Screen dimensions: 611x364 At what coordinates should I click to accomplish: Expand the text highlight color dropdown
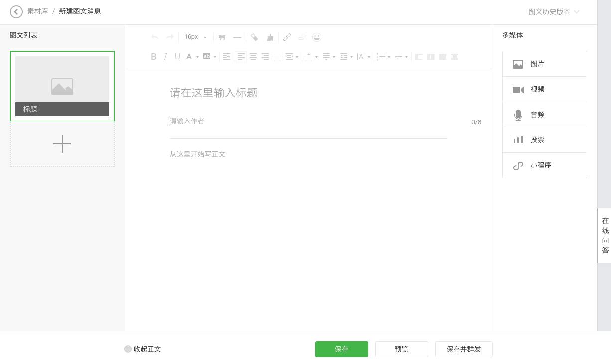(x=214, y=56)
